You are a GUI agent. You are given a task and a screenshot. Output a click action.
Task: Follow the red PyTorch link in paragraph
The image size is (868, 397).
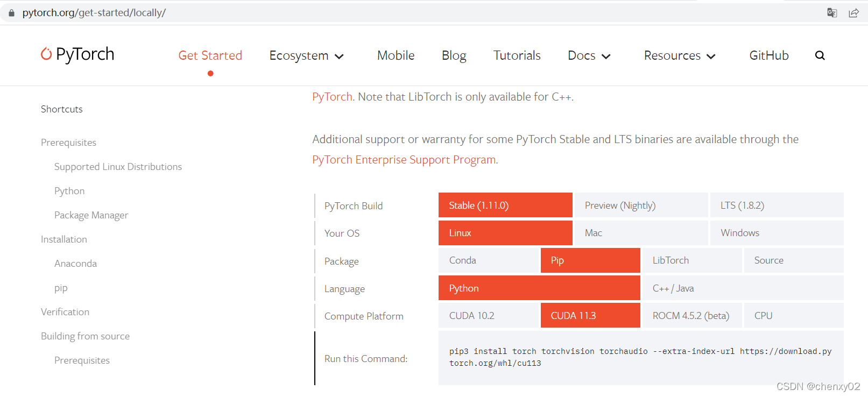point(332,97)
